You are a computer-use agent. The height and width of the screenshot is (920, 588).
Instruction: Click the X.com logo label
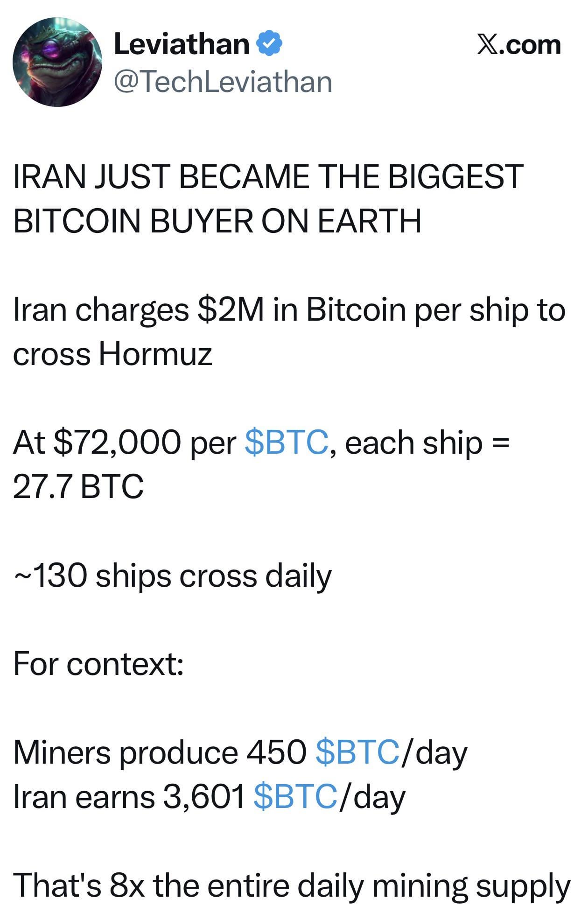tap(518, 45)
